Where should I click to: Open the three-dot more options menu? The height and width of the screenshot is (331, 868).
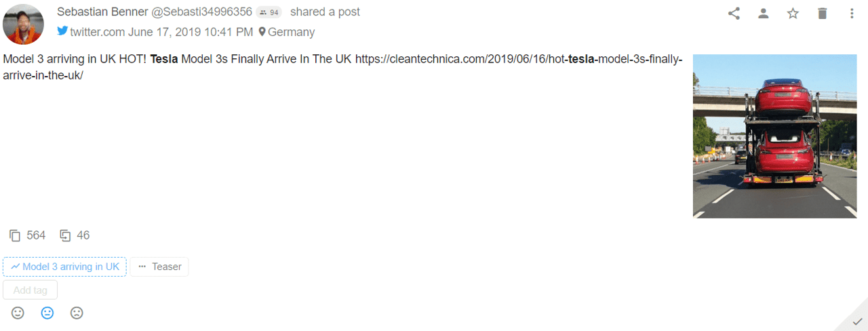pos(852,14)
